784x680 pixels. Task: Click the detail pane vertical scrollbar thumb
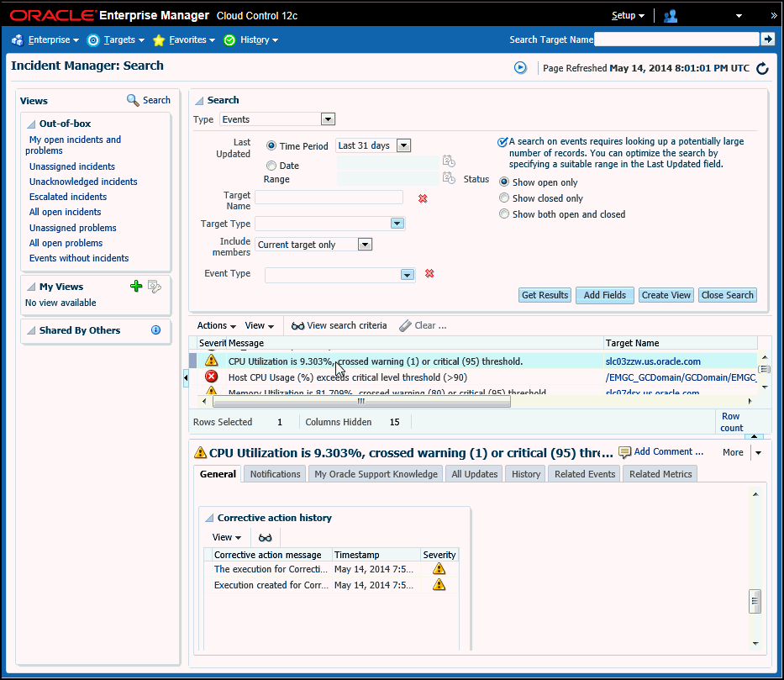click(x=755, y=601)
